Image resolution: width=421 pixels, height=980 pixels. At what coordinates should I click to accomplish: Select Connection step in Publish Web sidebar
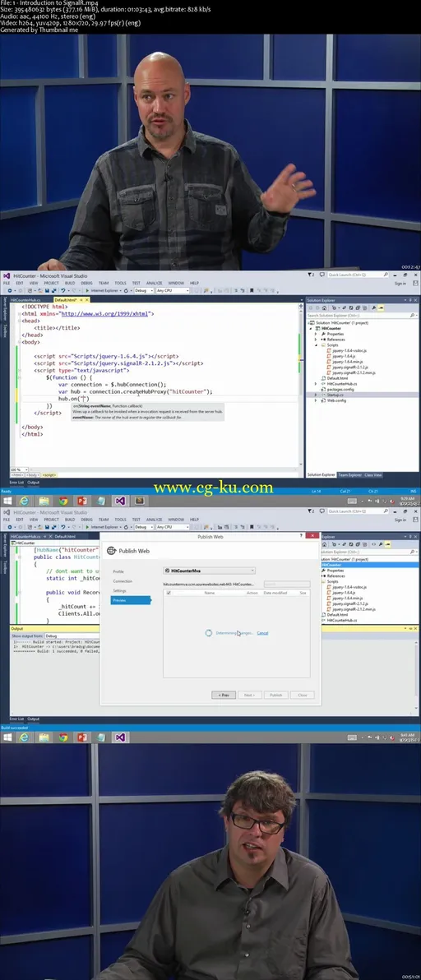[x=123, y=581]
